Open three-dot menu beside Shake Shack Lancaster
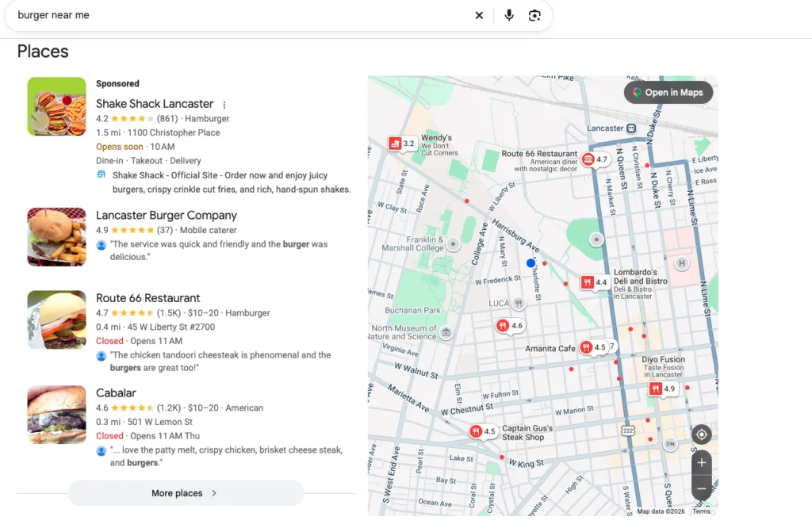 (x=224, y=105)
